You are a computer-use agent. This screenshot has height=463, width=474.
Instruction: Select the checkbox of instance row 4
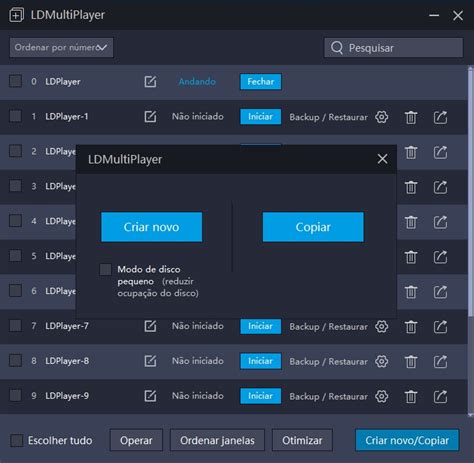(x=15, y=221)
